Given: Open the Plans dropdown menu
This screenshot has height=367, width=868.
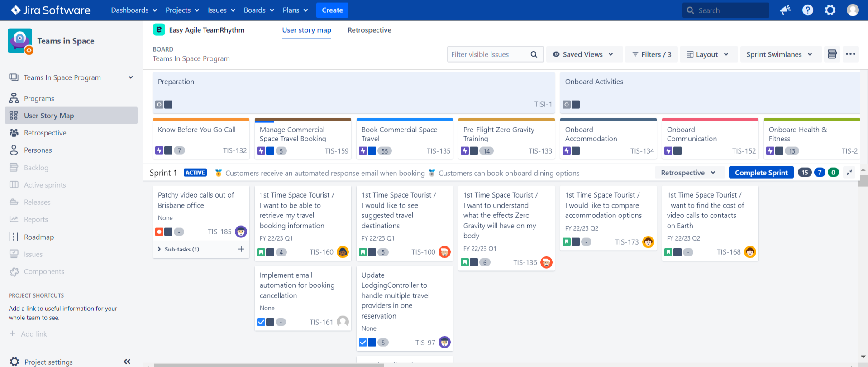Looking at the screenshot, I should point(295,10).
